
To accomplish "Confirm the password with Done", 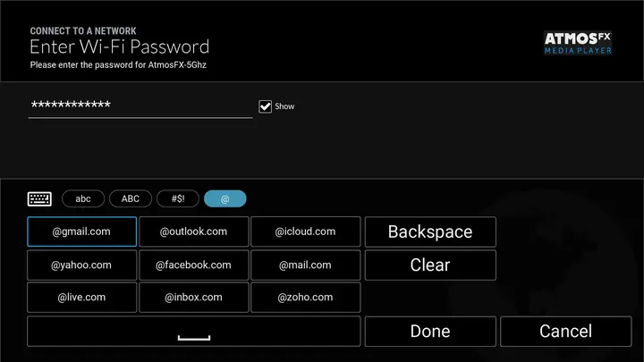I will [430, 332].
